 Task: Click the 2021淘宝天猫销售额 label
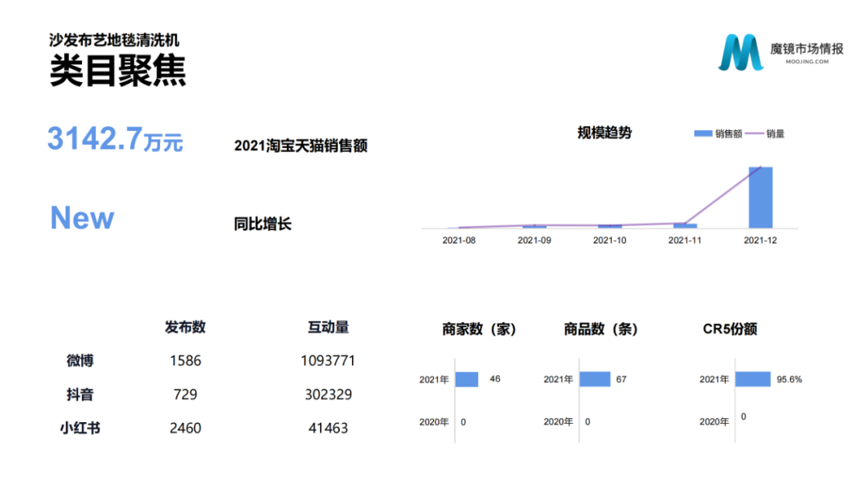tap(301, 146)
